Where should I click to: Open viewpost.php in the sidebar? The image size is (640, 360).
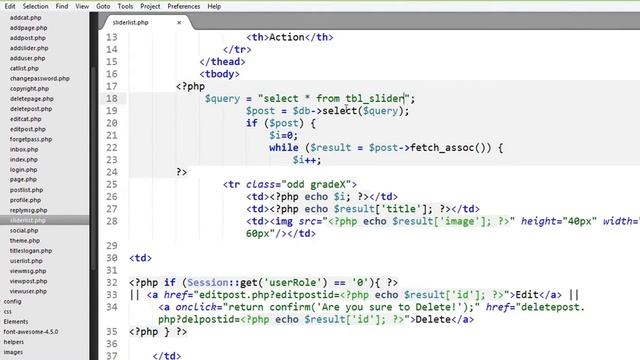point(29,281)
